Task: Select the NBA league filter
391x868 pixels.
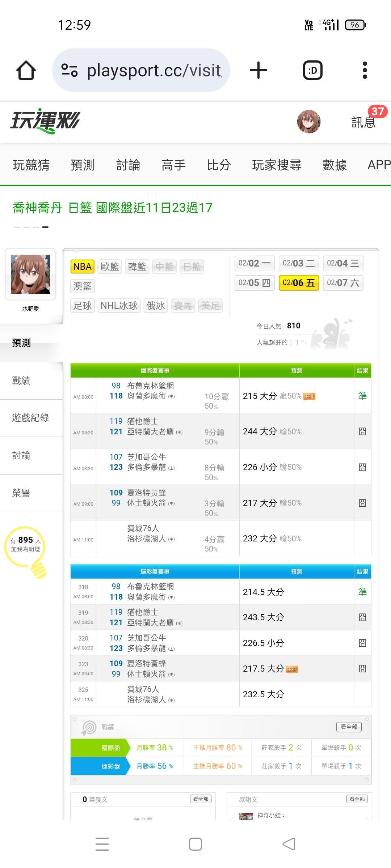Action: tap(83, 267)
